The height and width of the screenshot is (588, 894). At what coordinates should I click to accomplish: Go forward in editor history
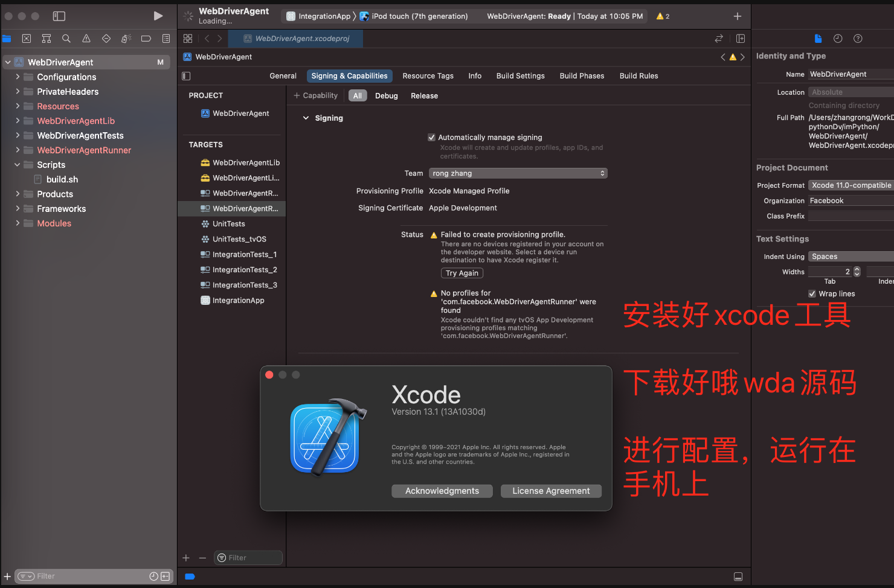pos(220,39)
